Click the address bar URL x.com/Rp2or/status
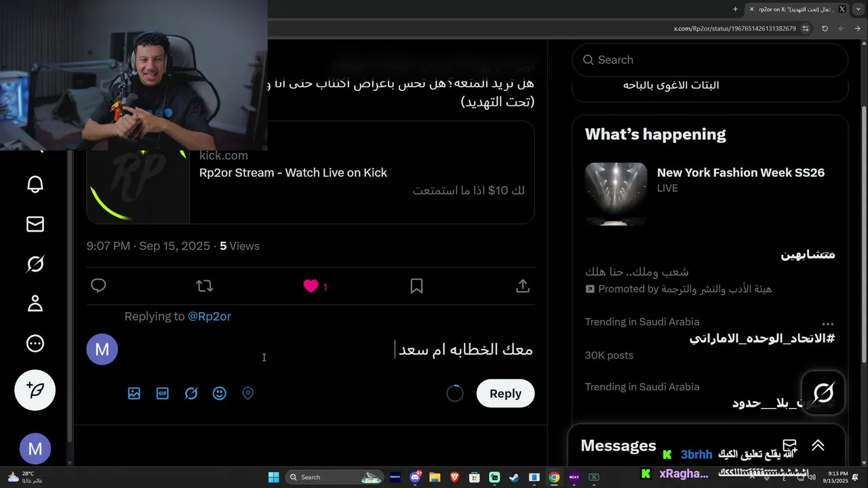The width and height of the screenshot is (868, 488). coord(735,28)
